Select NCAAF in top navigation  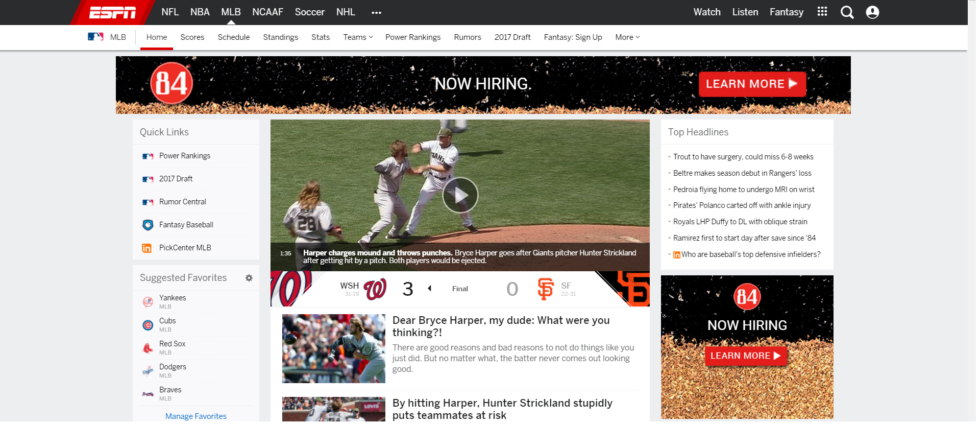[x=267, y=12]
